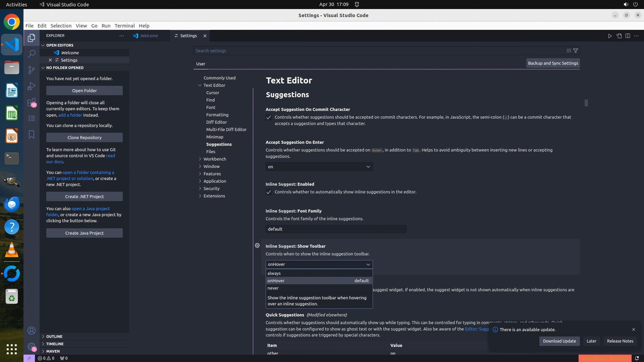Click the Split Editor Right icon
Viewport: 644px width, 362px height.
click(628, 36)
